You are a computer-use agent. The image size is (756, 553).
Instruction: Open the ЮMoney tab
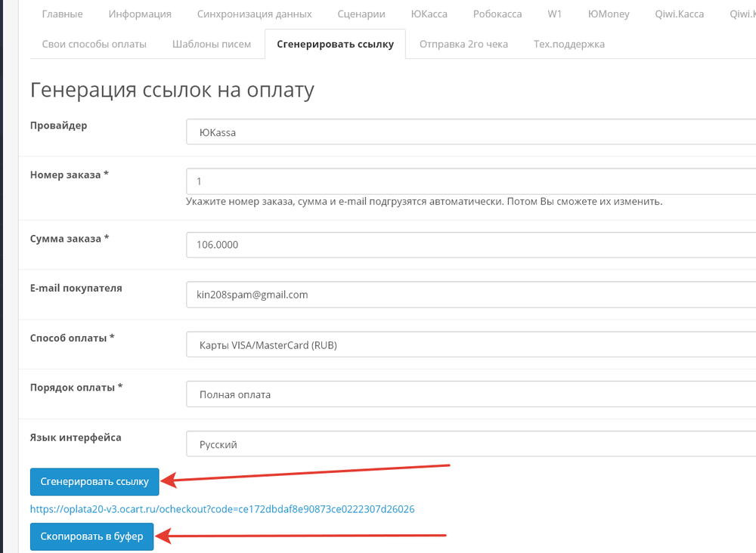[609, 14]
